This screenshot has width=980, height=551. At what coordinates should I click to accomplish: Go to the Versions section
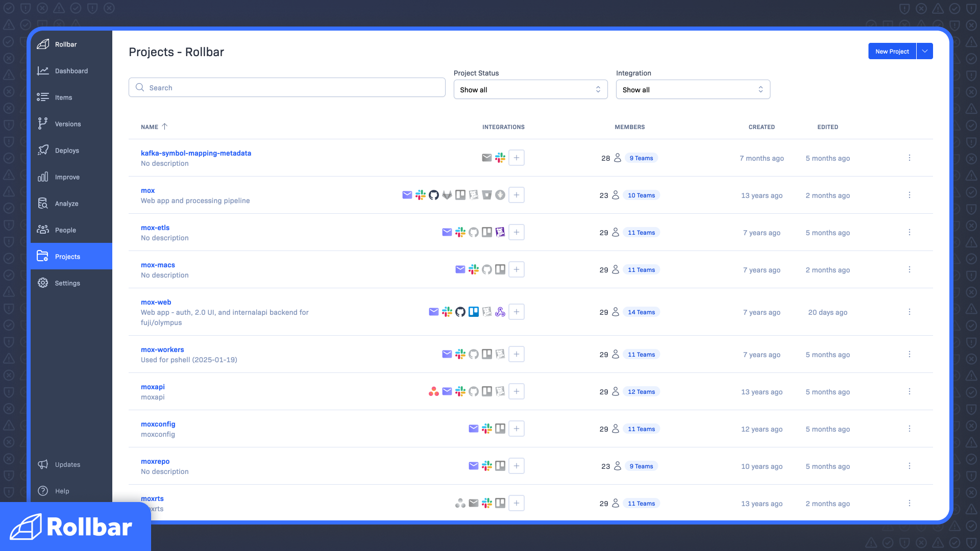(x=67, y=124)
